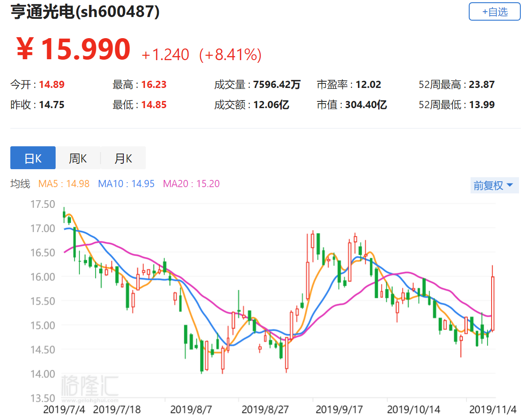
Task: Click the 成交额 value 12.06亿
Action: [271, 105]
